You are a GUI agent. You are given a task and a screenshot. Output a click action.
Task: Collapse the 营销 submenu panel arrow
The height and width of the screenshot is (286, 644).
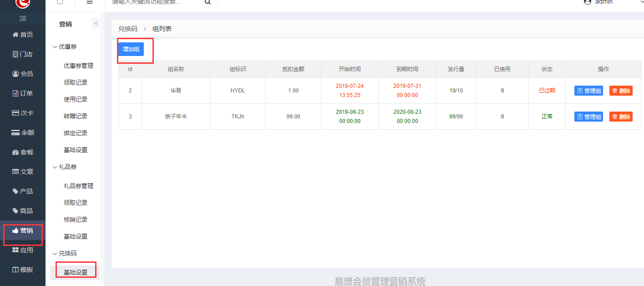tap(96, 24)
